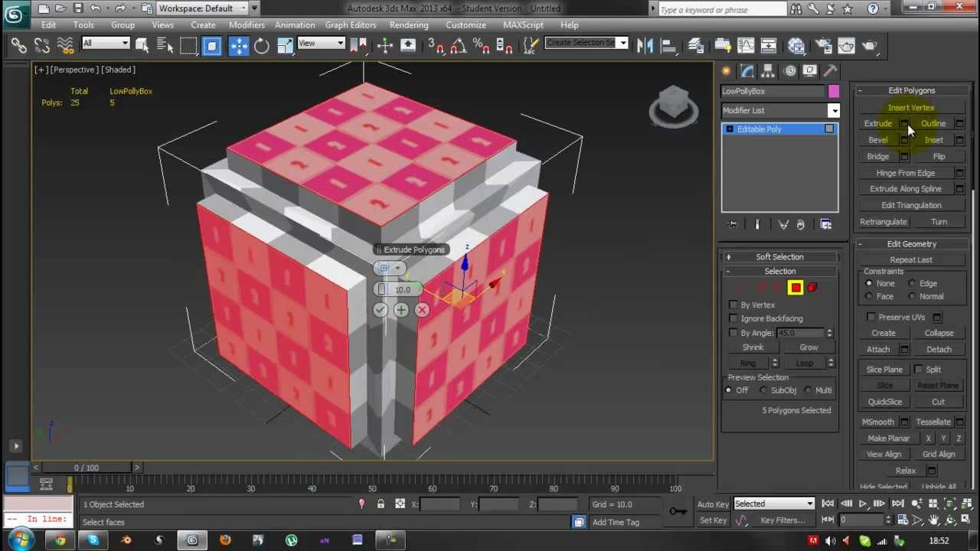Select the Face constraint radio button
The width and height of the screenshot is (980, 551).
(x=869, y=297)
